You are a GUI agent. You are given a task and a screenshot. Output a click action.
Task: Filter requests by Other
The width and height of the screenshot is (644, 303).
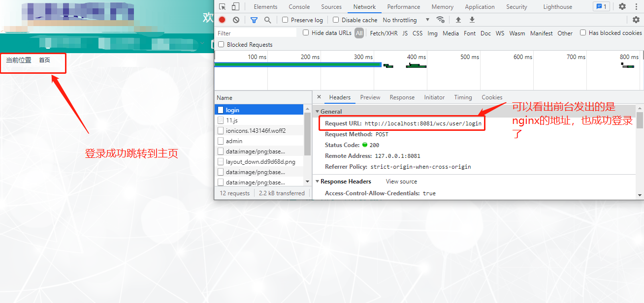pos(565,33)
